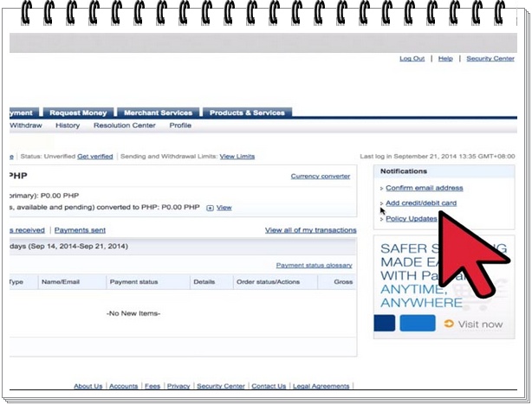Open Resolution Center submenu item
Image resolution: width=532 pixels, height=405 pixels.
point(125,125)
